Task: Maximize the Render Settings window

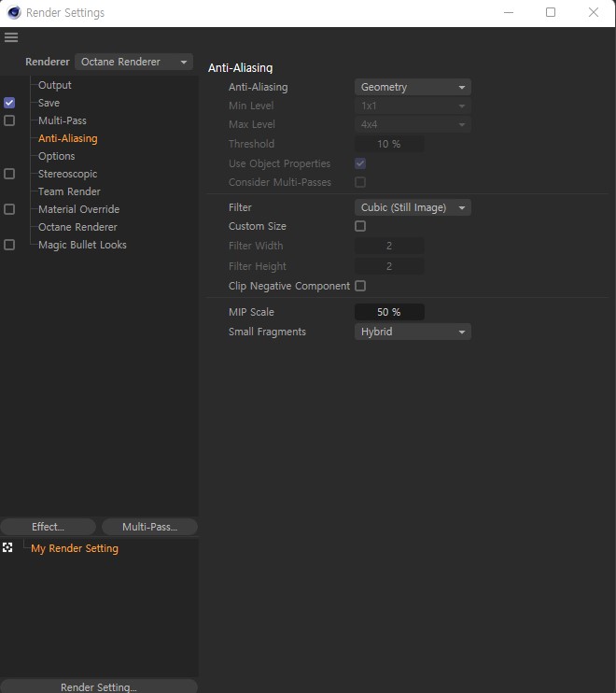Action: coord(551,12)
